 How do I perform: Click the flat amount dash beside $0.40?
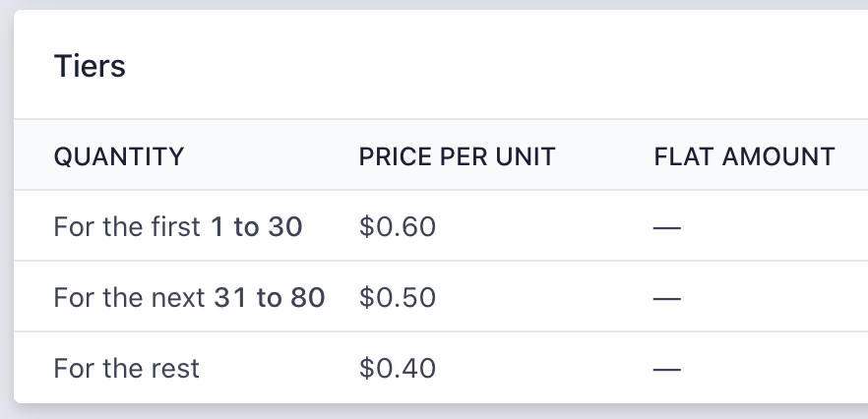click(x=667, y=369)
